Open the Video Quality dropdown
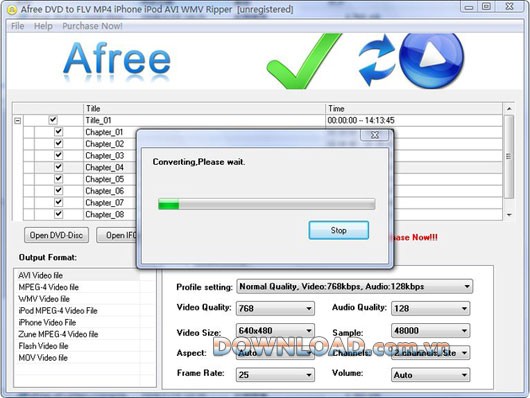530x398 pixels. [275, 308]
